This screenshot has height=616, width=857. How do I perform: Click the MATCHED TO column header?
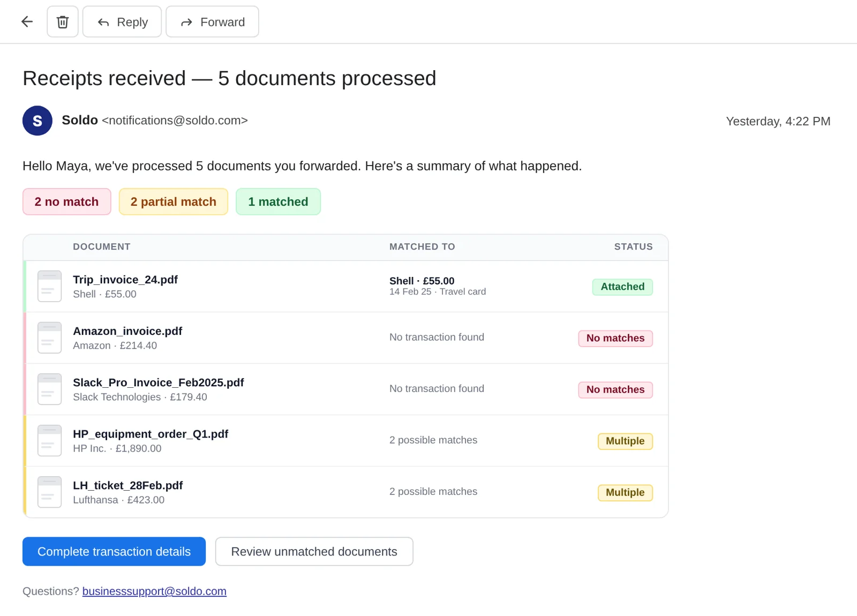(422, 246)
